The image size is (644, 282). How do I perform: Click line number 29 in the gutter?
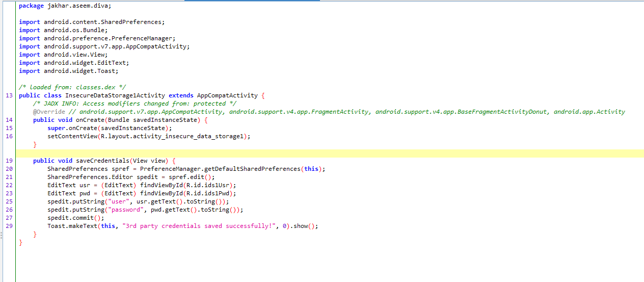coord(10,226)
